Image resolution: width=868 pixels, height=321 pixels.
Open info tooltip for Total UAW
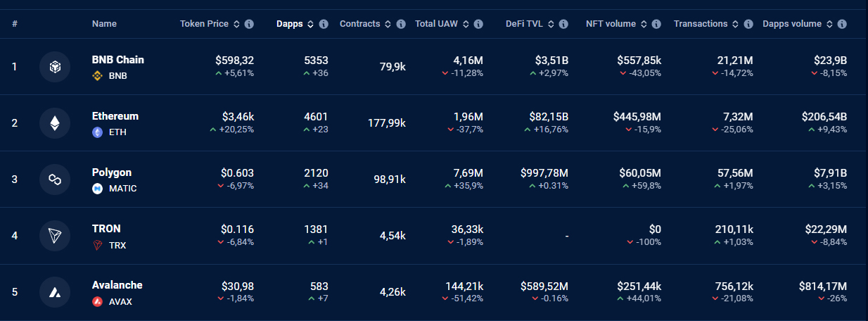coord(478,24)
